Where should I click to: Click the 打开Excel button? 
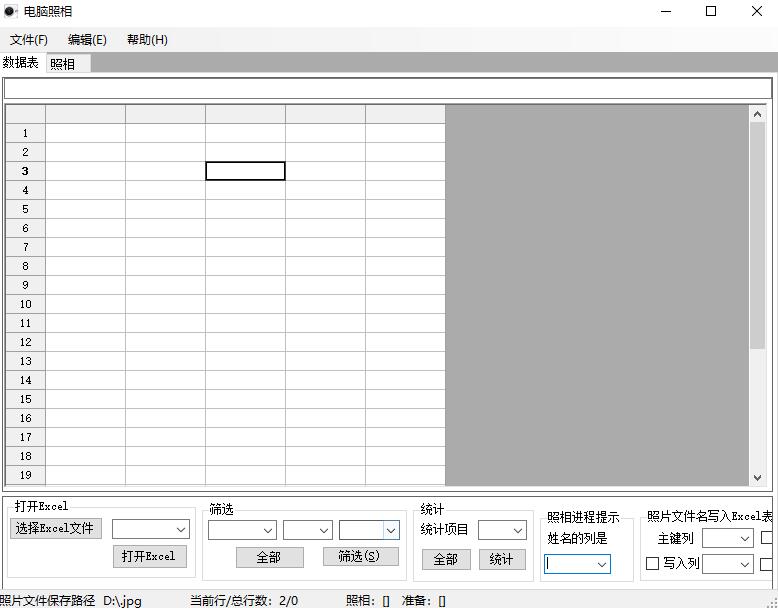pyautogui.click(x=150, y=556)
